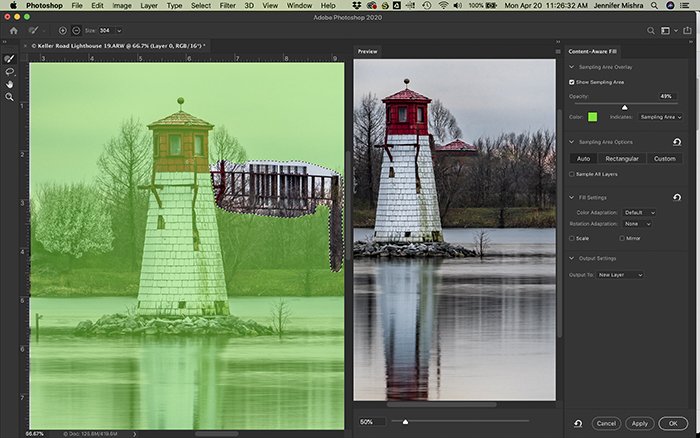Reset all Content-Aware Fill settings
Viewport: 700px width, 438px height.
[578, 423]
